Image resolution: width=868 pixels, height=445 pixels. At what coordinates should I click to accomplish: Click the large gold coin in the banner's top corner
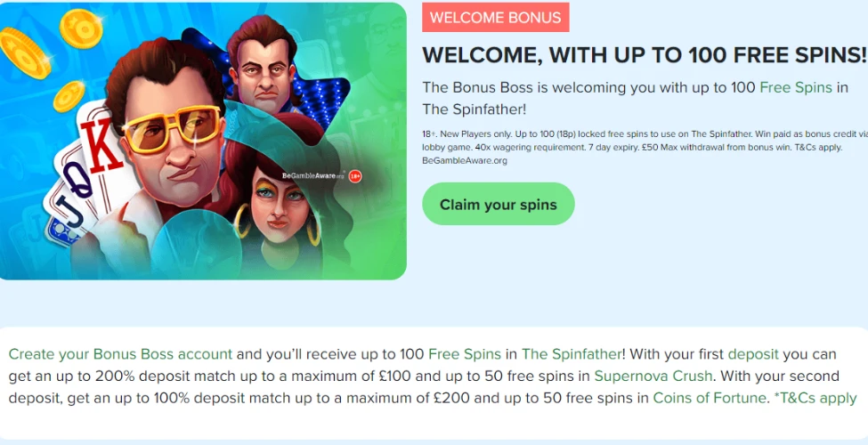tap(25, 53)
